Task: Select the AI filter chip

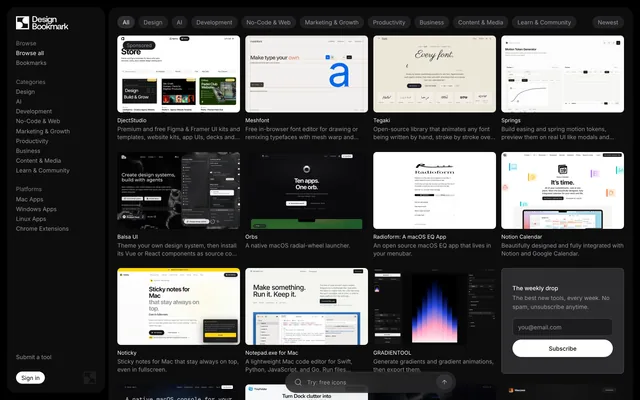Action: coord(179,22)
